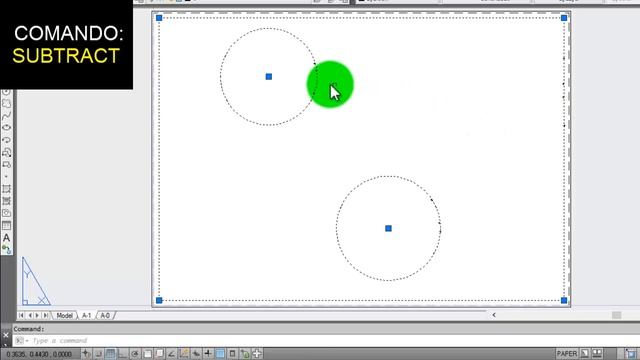Toggle Dynamic UCS in status bar
This screenshot has width=640, height=360.
coord(184,353)
